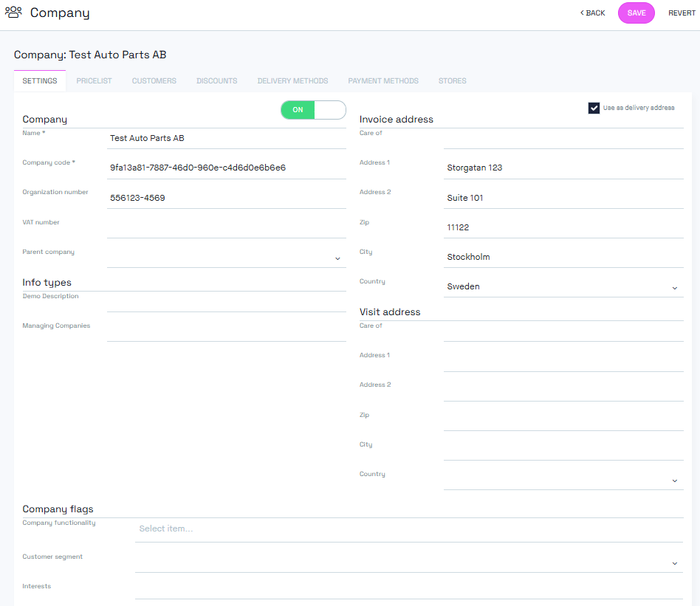The image size is (700, 606).
Task: Click the VAT number input field
Action: [226, 228]
